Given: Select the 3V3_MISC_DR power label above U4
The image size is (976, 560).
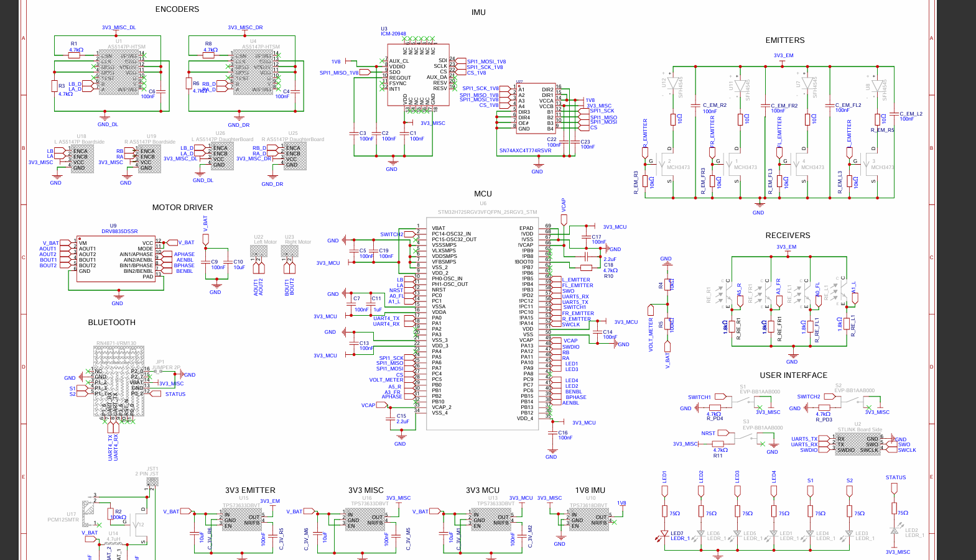Looking at the screenshot, I should [x=245, y=27].
